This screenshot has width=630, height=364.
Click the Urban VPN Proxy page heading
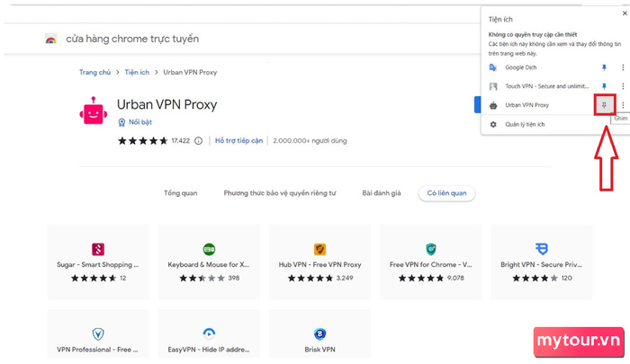[166, 105]
